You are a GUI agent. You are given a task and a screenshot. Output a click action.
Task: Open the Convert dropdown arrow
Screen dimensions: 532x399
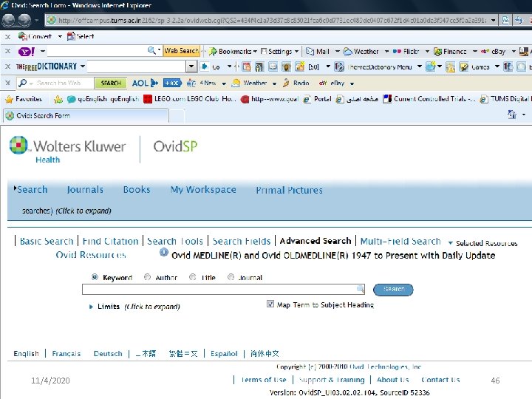[x=60, y=36]
